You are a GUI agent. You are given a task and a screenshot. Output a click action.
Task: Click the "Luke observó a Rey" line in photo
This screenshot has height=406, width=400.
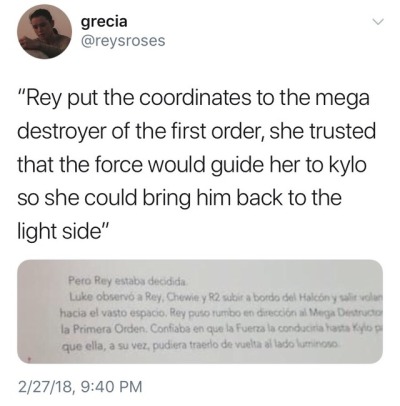[x=227, y=296]
